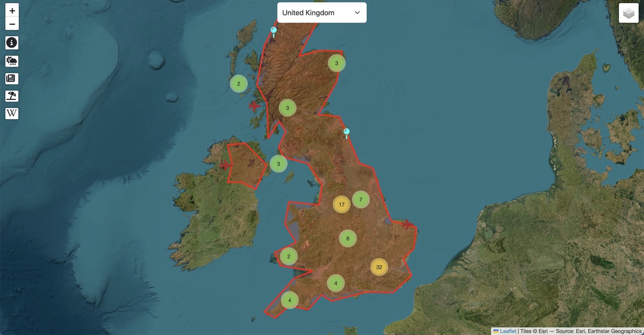Click the blue pin at northern Scotland
The width and height of the screenshot is (644, 335).
[272, 30]
